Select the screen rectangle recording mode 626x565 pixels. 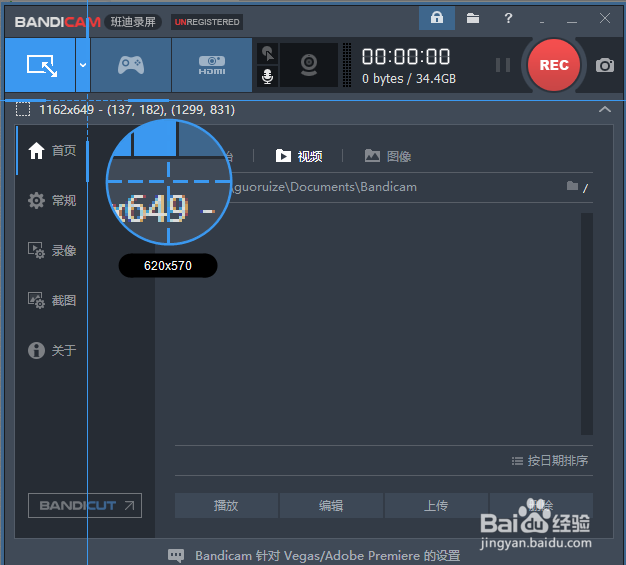(x=40, y=65)
